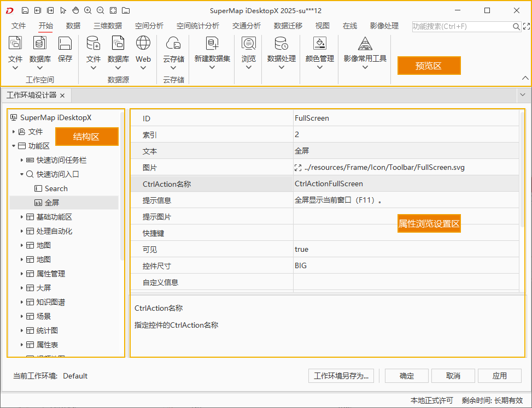Open the Web datasource globe icon
This screenshot has height=408, width=532.
tap(143, 44)
